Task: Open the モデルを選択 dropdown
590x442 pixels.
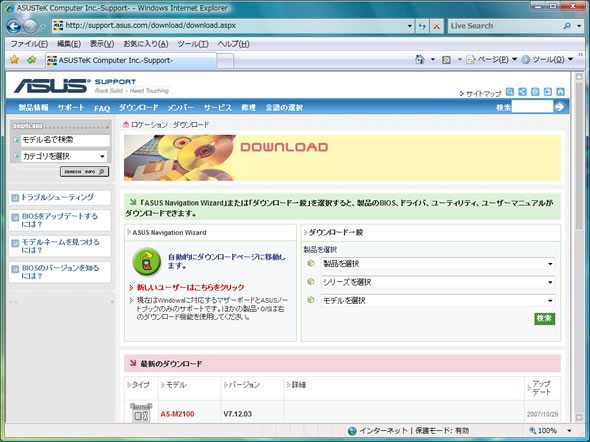Action: click(x=437, y=300)
